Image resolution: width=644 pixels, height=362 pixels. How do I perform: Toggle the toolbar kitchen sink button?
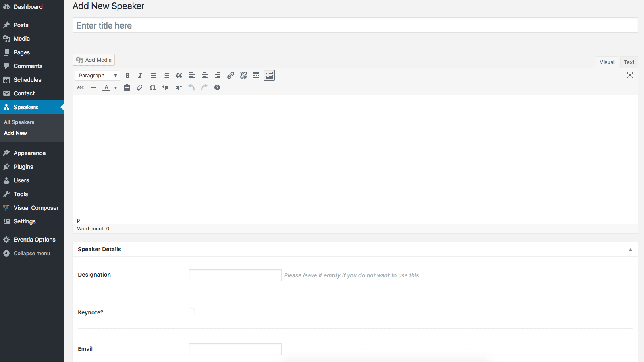pos(269,76)
